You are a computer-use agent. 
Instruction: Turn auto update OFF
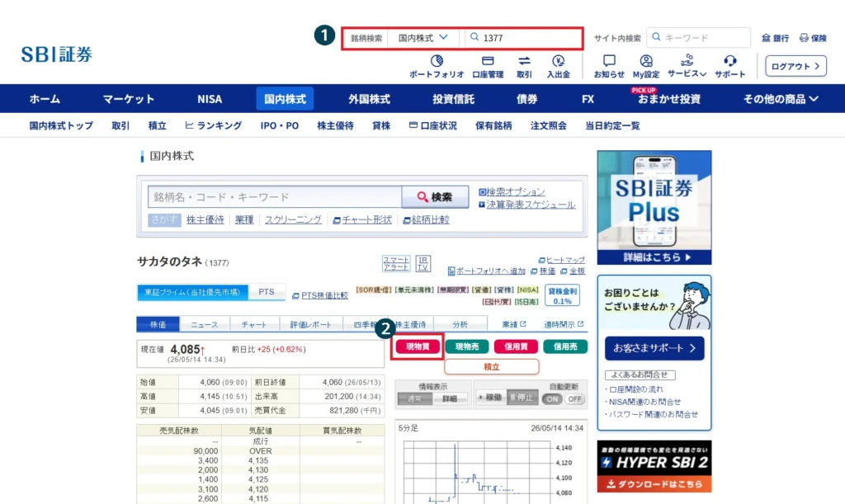575,399
